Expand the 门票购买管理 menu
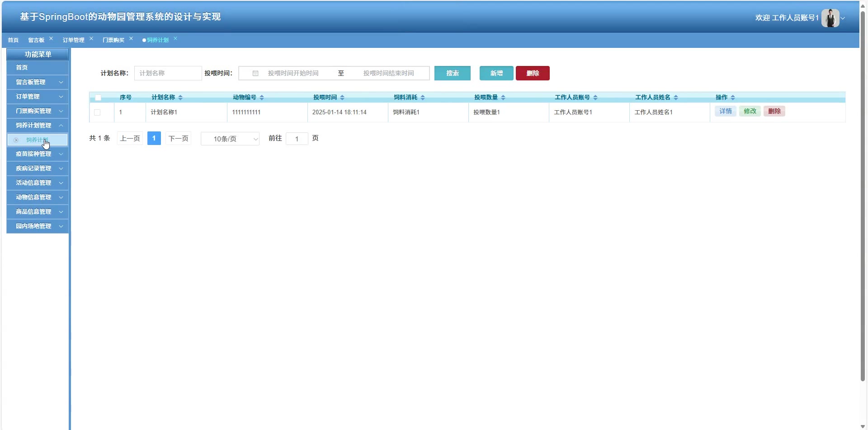The image size is (868, 430). click(38, 111)
